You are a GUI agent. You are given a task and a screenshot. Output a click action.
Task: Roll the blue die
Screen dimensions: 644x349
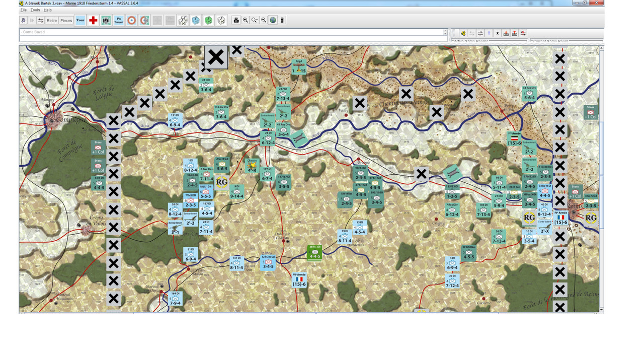pos(196,20)
